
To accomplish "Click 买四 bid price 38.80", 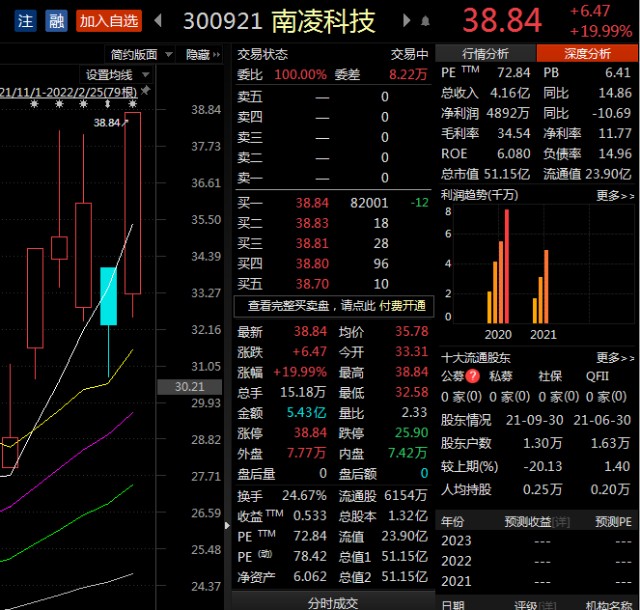I will [x=312, y=264].
